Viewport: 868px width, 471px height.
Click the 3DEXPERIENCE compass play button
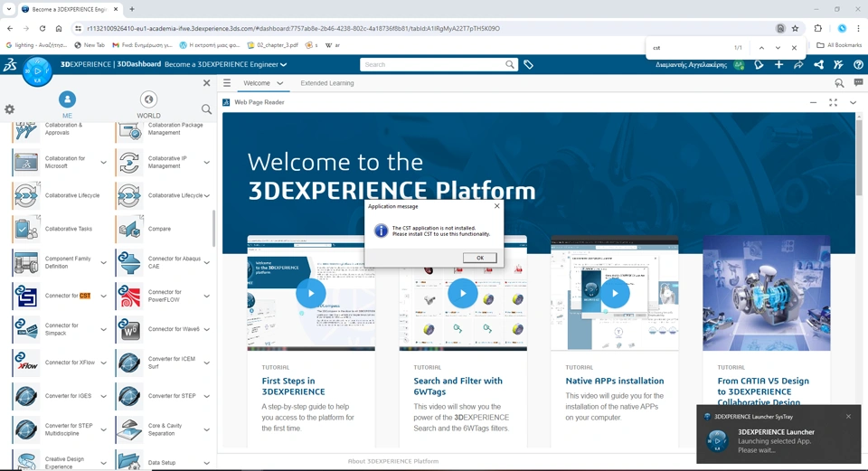(37, 71)
